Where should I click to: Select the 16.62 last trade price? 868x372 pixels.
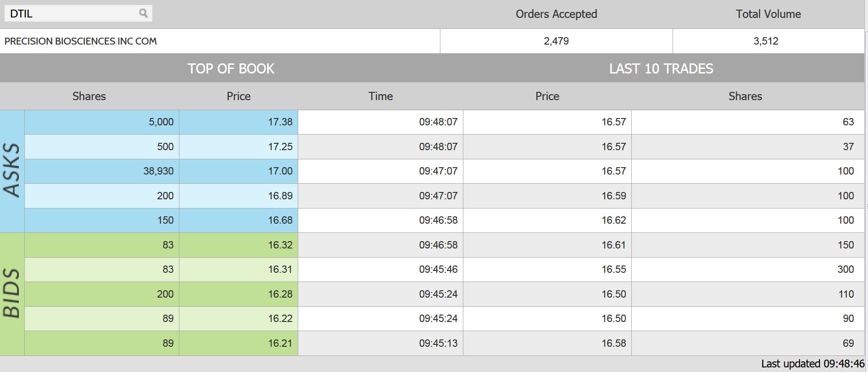547,220
